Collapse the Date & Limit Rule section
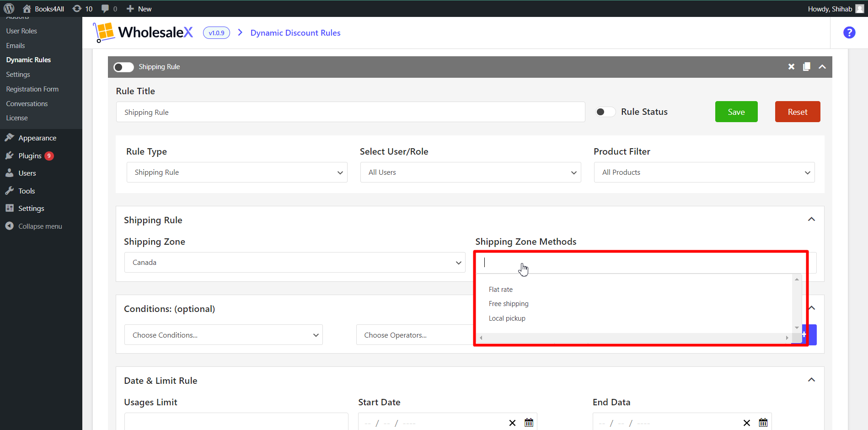868x430 pixels. click(x=811, y=380)
